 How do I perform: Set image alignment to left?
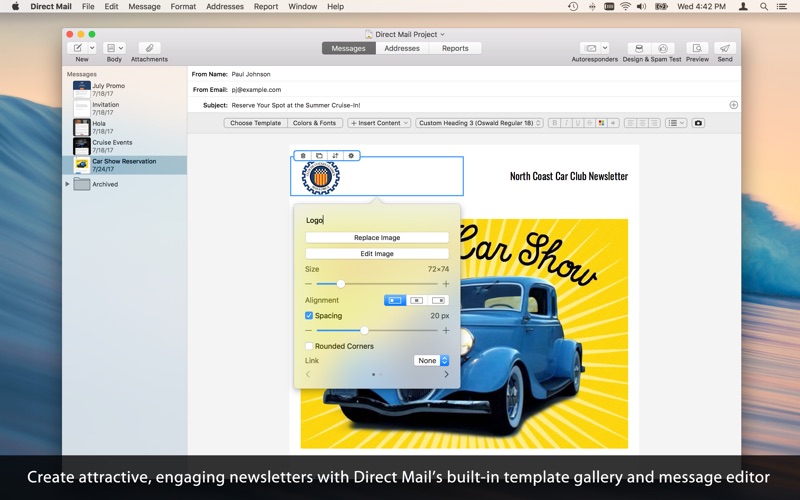coord(395,301)
